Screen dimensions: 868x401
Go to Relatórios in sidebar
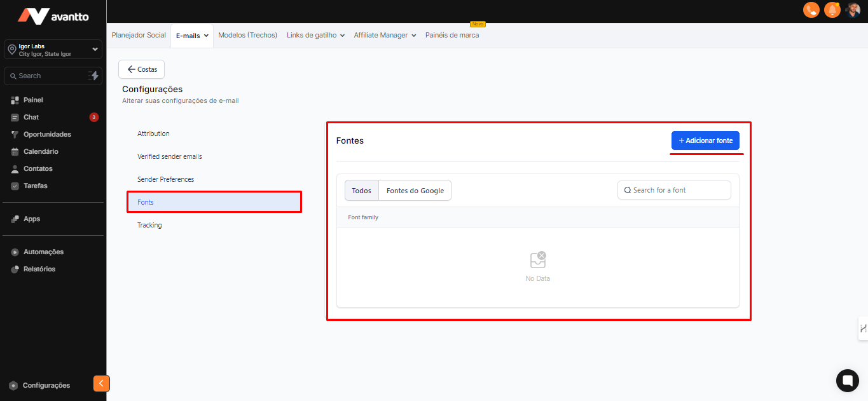(x=39, y=269)
